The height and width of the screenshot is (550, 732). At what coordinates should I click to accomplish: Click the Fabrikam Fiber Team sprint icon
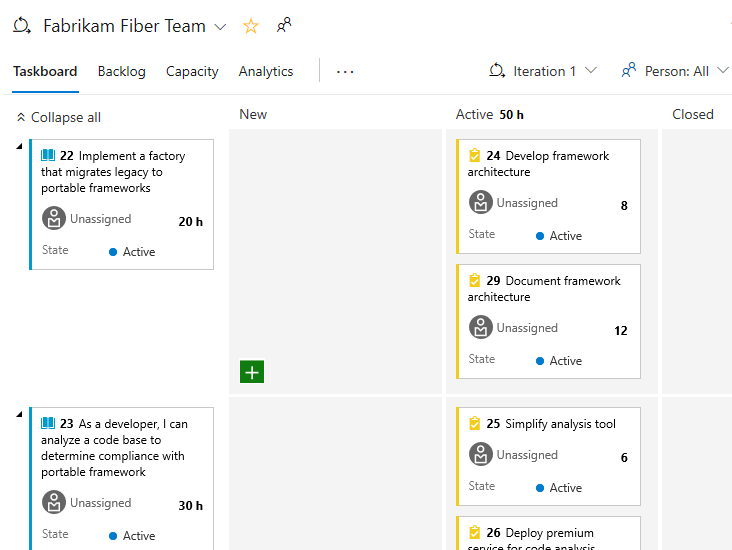[22, 26]
